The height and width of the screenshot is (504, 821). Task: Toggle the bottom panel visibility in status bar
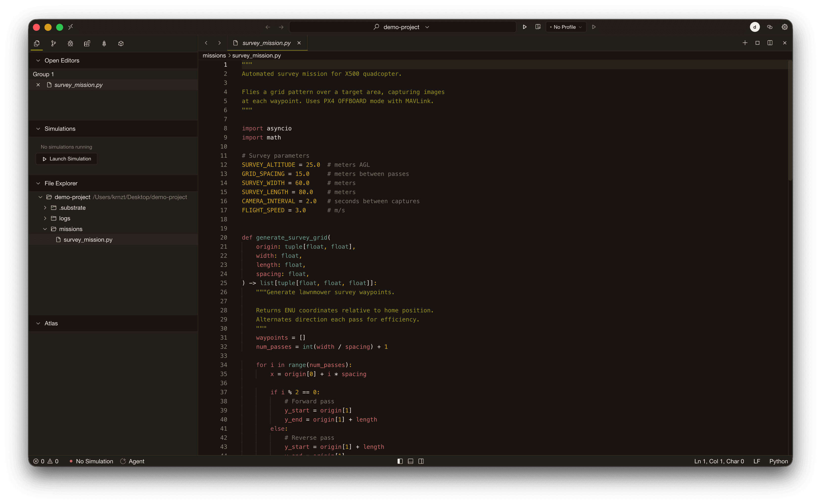click(x=410, y=461)
